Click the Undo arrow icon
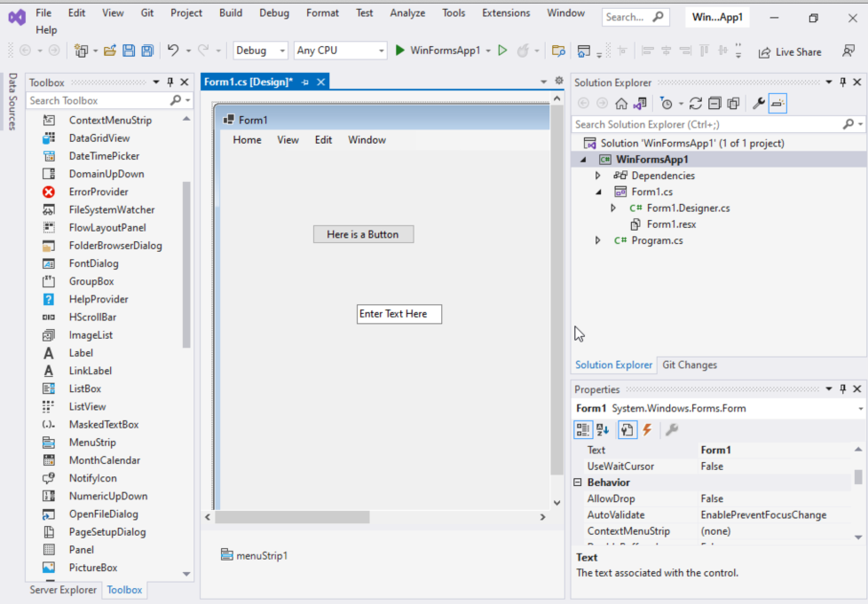The width and height of the screenshot is (868, 604). 173,51
